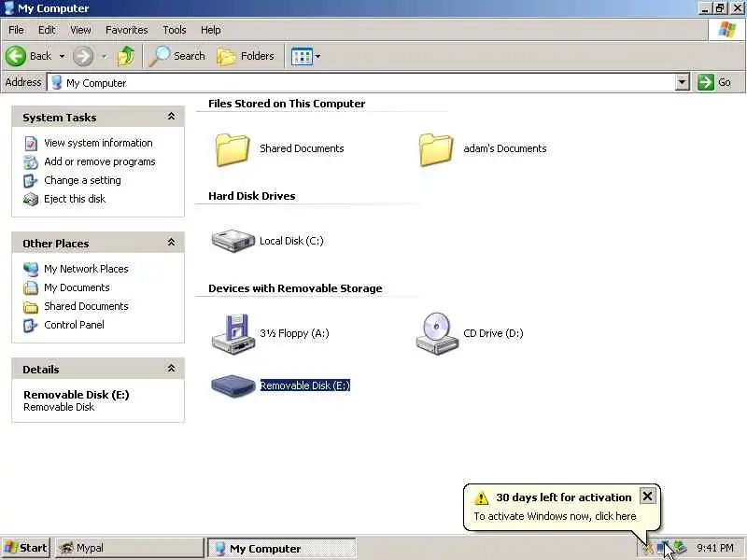
Task: Click the Local Disk (C:) label
Action: [x=291, y=241]
